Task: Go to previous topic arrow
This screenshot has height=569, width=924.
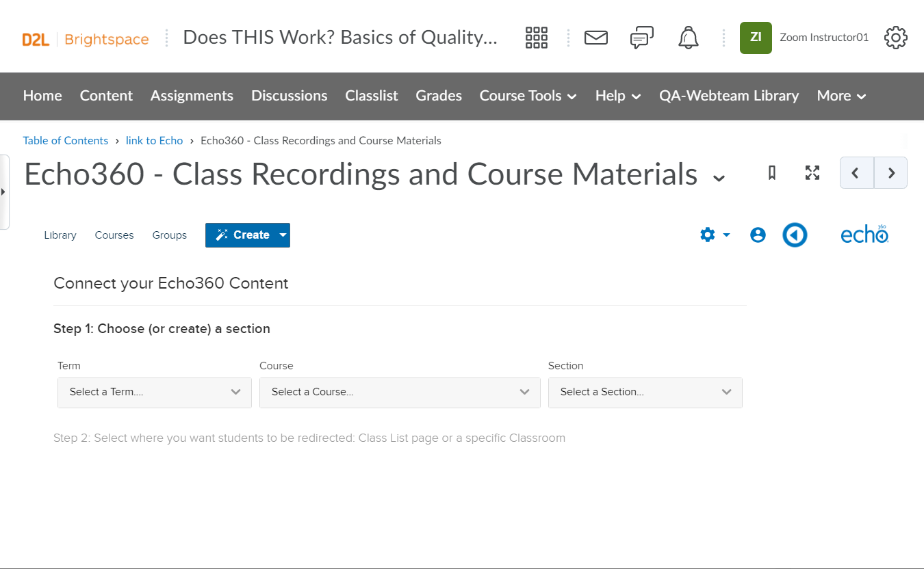Action: click(857, 173)
